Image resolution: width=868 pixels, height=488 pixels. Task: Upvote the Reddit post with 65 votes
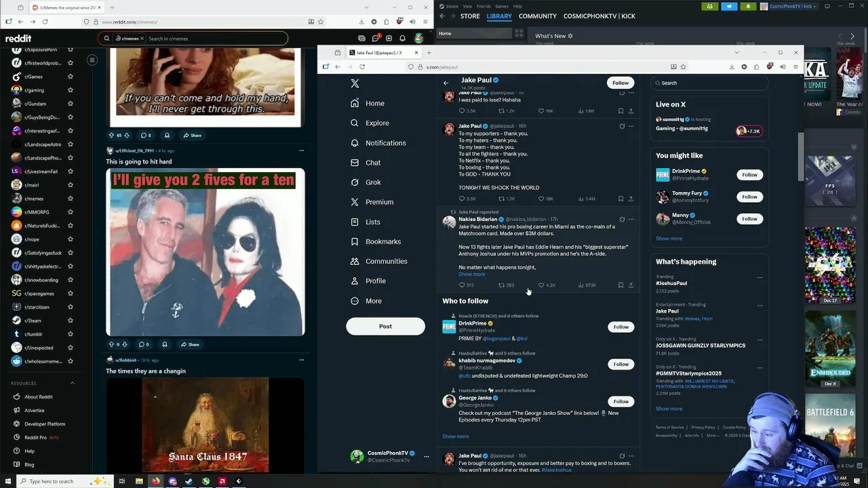112,135
